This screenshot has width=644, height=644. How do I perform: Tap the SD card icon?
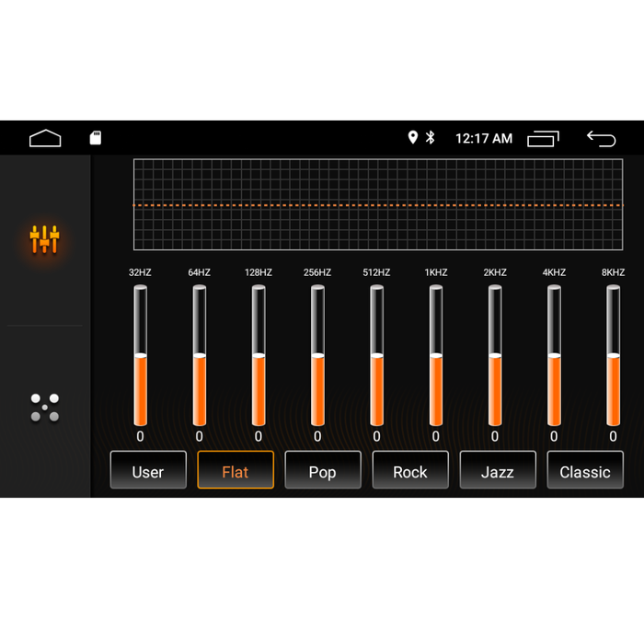coord(95,138)
